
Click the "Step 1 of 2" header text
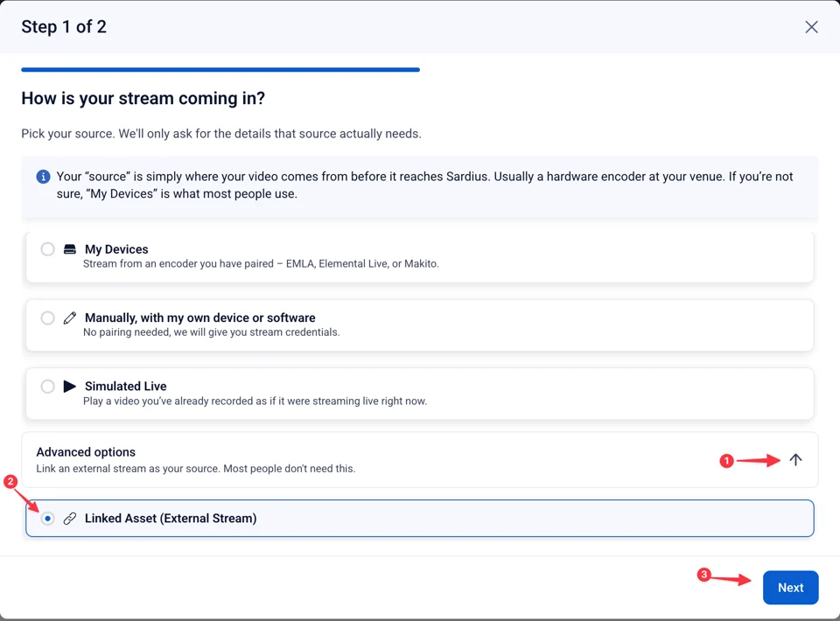click(64, 27)
